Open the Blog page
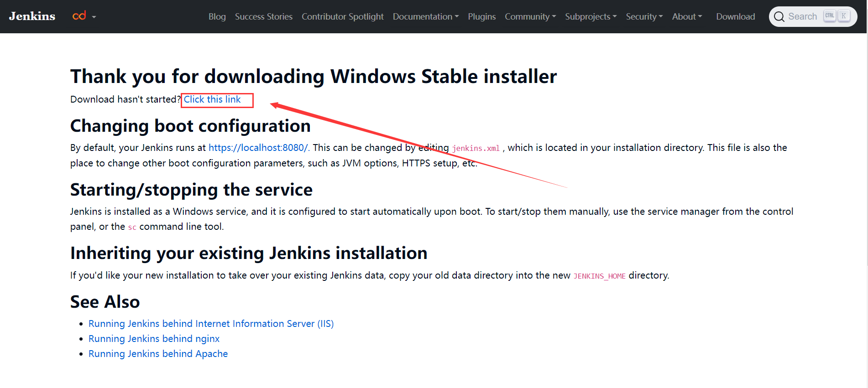The width and height of the screenshot is (868, 388). [x=217, y=16]
